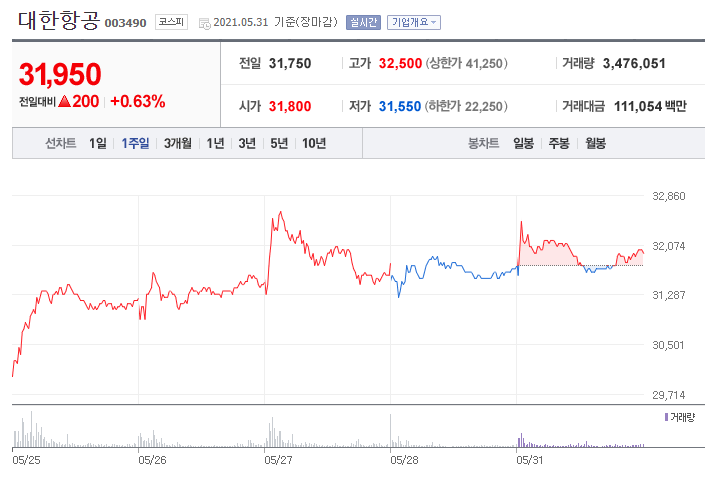Click the 05/26 date marker on chart axis
This screenshot has height=477, width=705.
coord(152,460)
